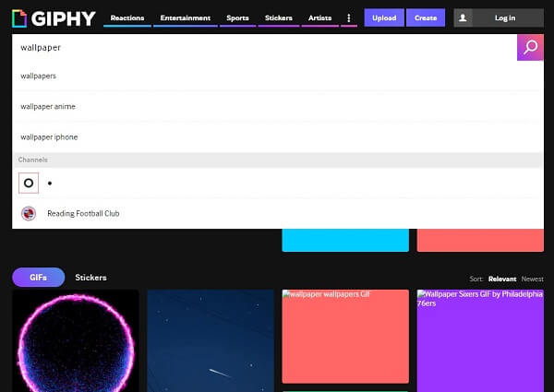The image size is (554, 392).
Task: Focus the wallpaper search field
Action: click(x=264, y=47)
